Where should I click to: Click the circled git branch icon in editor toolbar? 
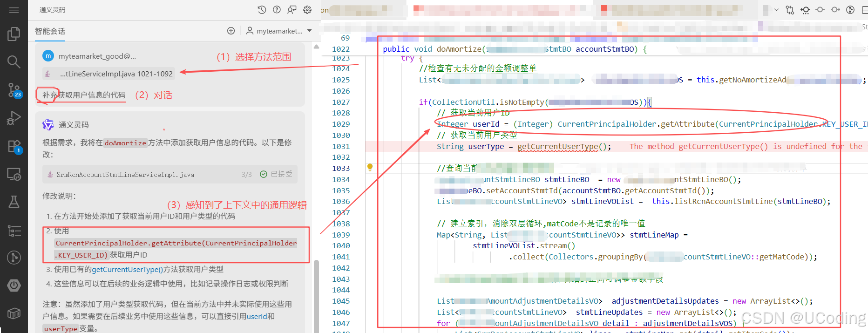(x=850, y=10)
